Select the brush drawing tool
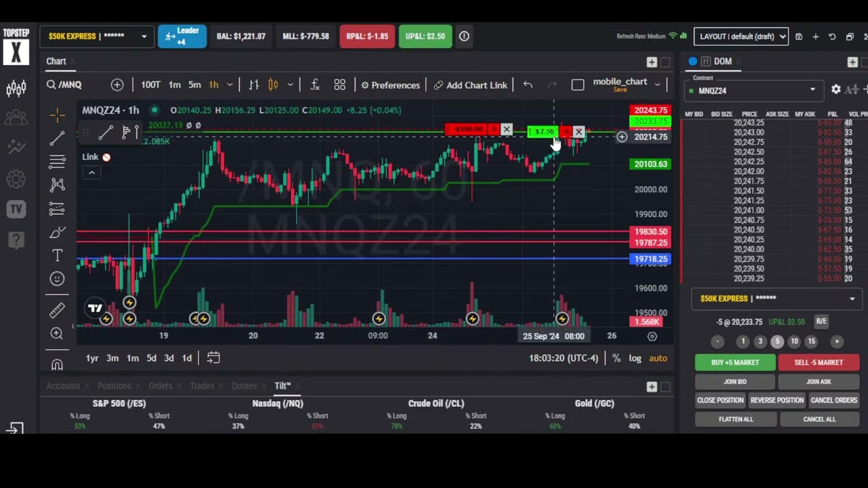This screenshot has width=868, height=488. (57, 232)
